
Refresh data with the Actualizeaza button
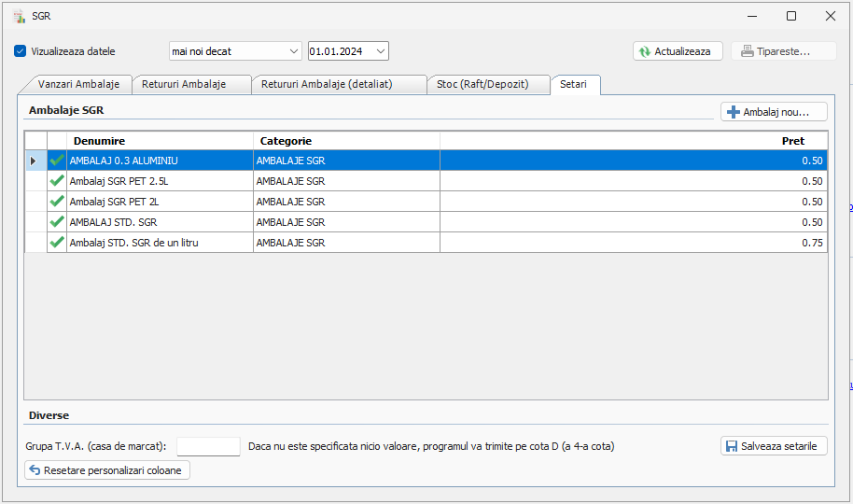coord(678,51)
